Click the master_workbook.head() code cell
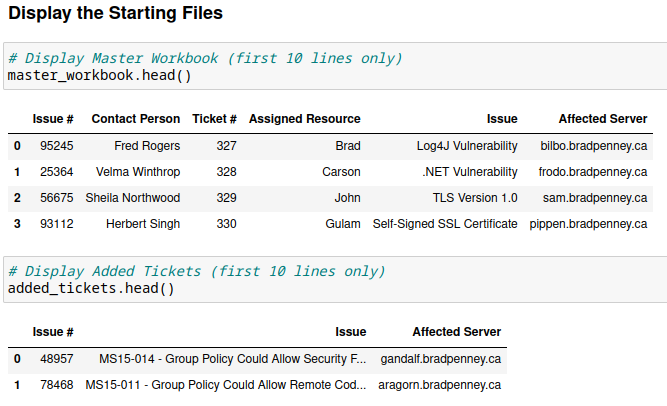This screenshot has width=667, height=406. tap(99, 75)
